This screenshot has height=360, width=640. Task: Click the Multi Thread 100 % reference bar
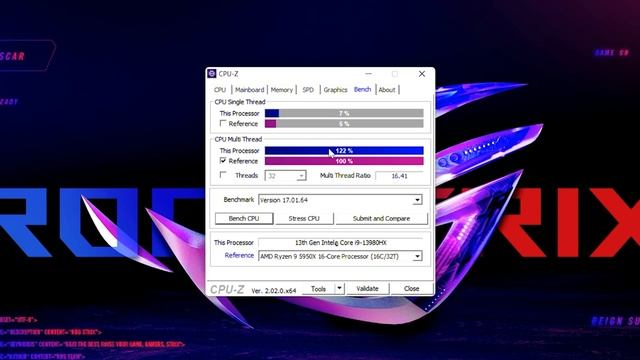[x=344, y=161]
